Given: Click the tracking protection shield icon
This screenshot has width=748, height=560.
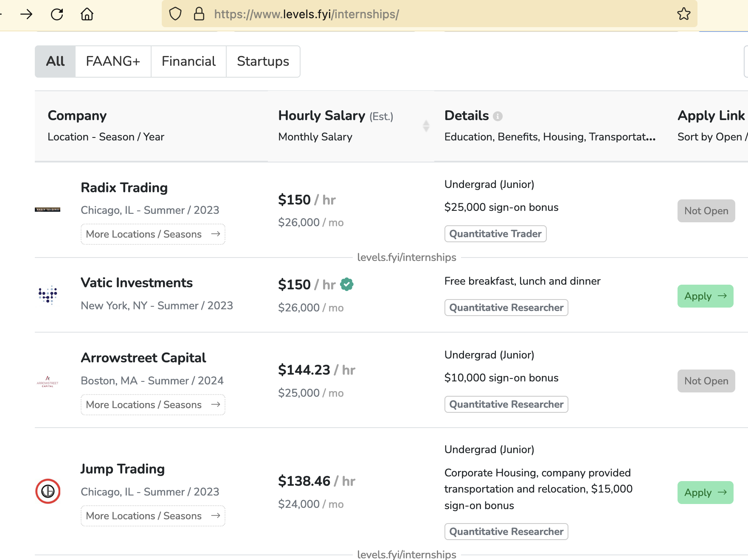Looking at the screenshot, I should 175,14.
